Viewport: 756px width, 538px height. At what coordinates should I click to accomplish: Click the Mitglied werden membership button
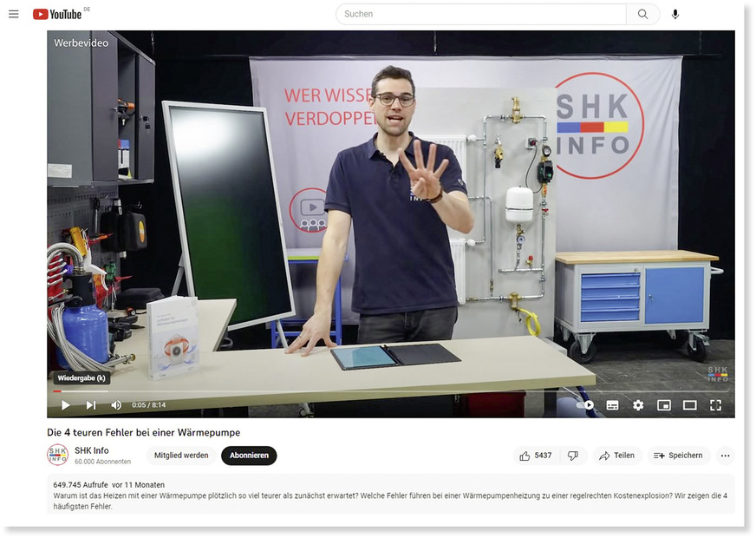[180, 455]
